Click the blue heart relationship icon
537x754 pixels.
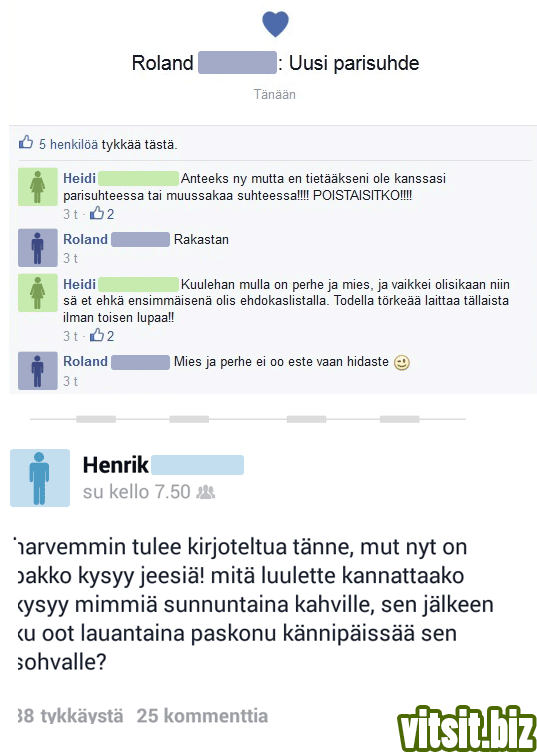(x=275, y=25)
